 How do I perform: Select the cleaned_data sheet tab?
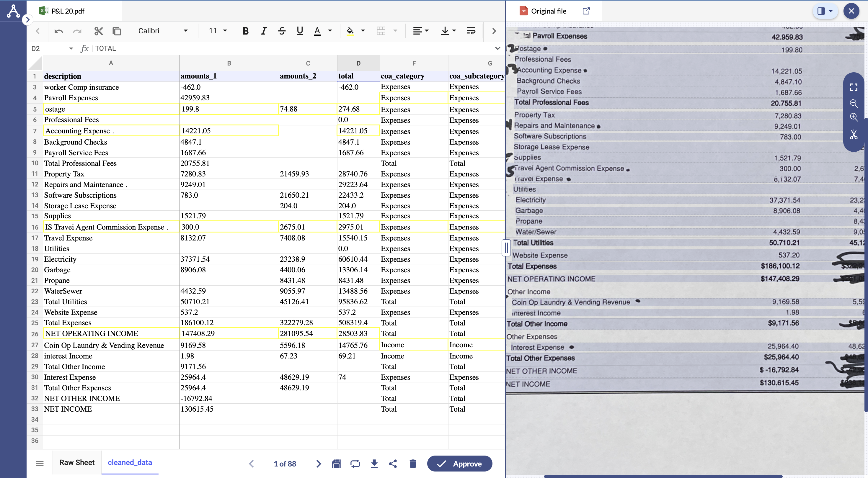pos(130,462)
